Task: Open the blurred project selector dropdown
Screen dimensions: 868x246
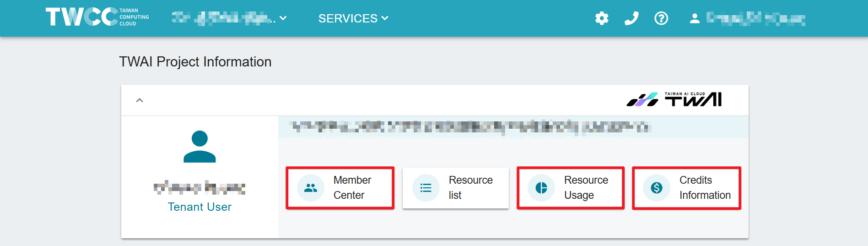Action: click(229, 18)
